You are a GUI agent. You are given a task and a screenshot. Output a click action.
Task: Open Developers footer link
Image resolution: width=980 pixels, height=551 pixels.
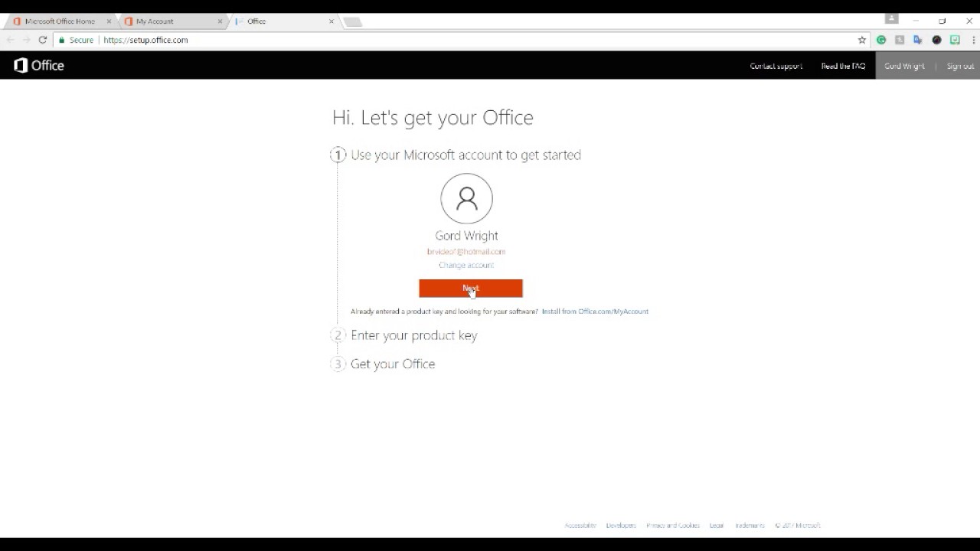(x=621, y=526)
